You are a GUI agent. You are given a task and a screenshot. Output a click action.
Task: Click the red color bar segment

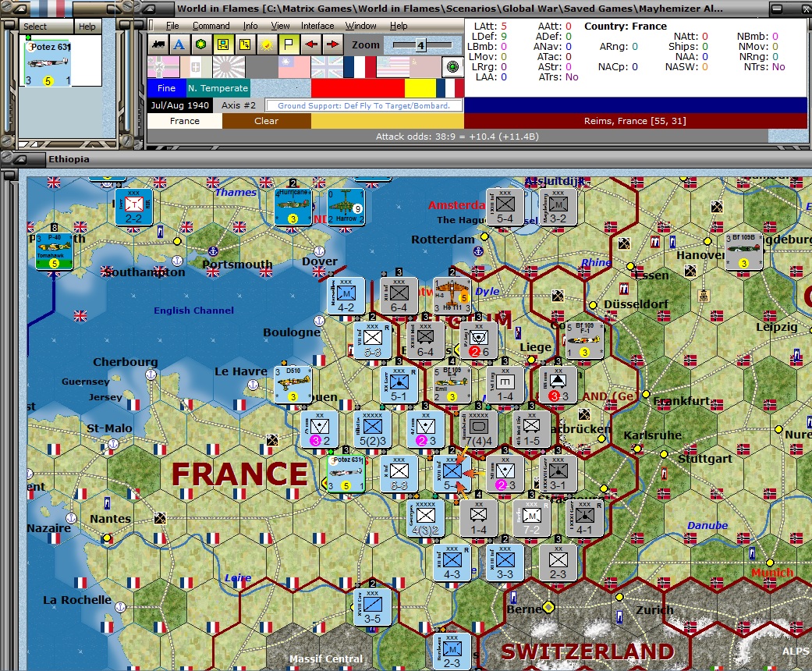click(358, 88)
